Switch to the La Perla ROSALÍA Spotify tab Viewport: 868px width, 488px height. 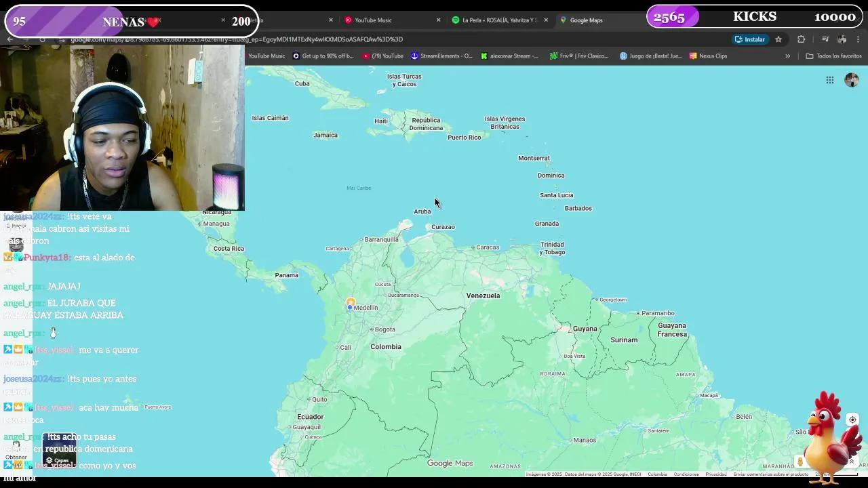point(498,20)
